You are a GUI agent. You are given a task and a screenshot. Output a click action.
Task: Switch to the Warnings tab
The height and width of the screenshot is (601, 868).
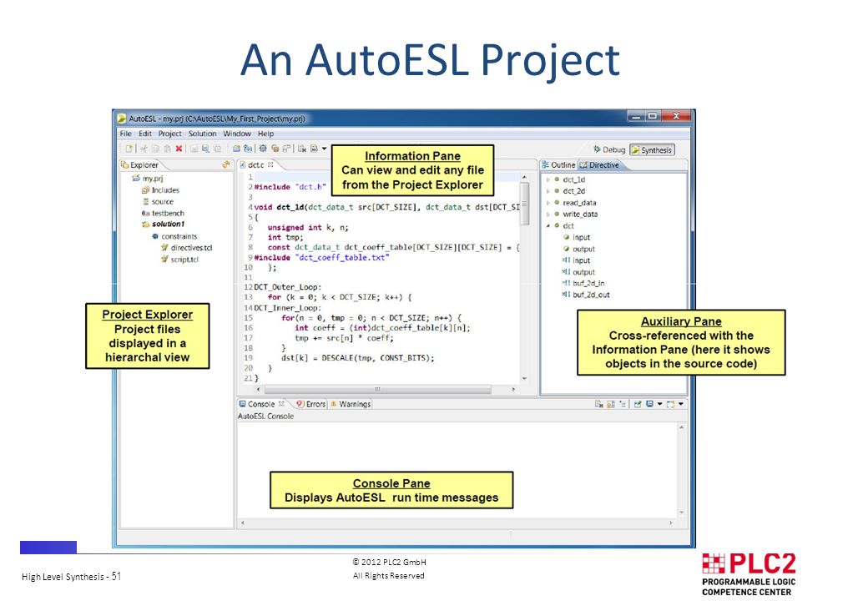tap(351, 404)
